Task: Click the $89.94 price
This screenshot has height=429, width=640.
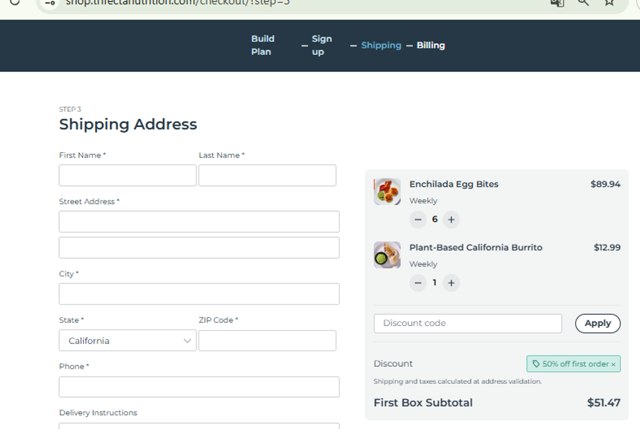Action: point(605,184)
